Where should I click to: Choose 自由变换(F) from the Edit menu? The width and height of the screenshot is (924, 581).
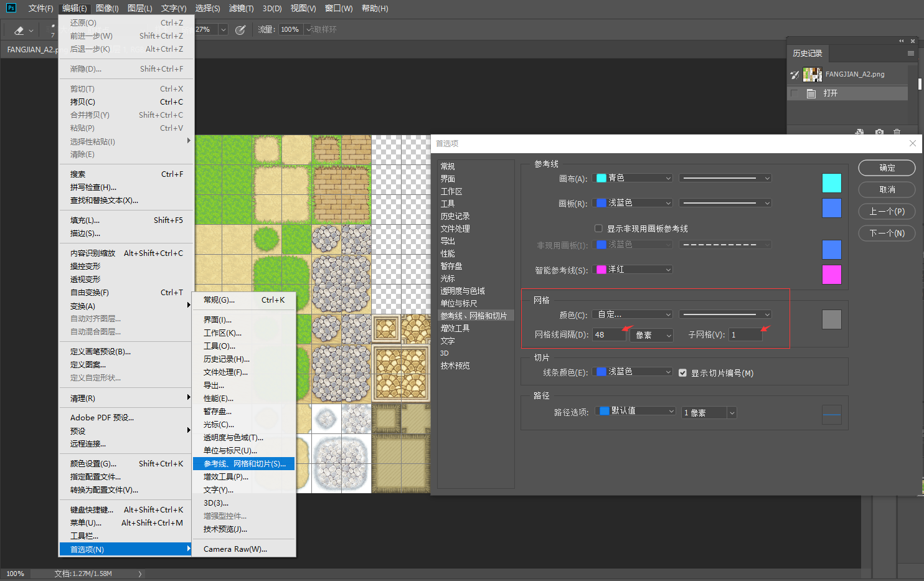coord(126,293)
